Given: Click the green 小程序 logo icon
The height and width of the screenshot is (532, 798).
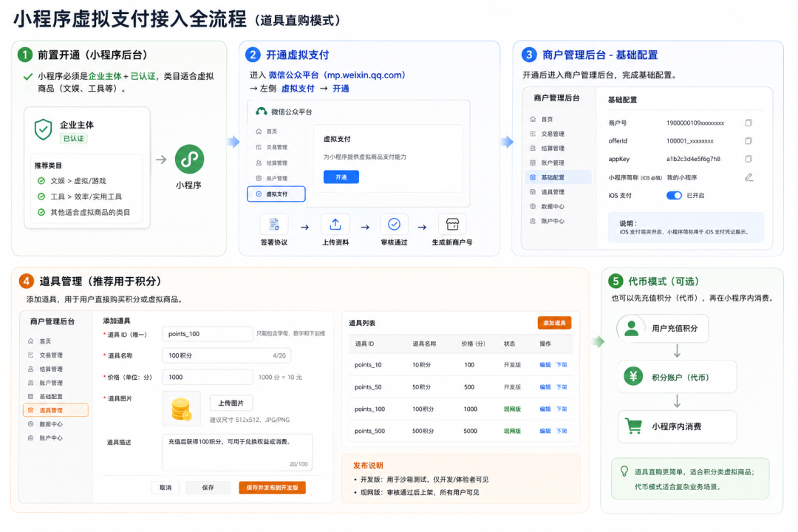Looking at the screenshot, I should click(x=189, y=160).
